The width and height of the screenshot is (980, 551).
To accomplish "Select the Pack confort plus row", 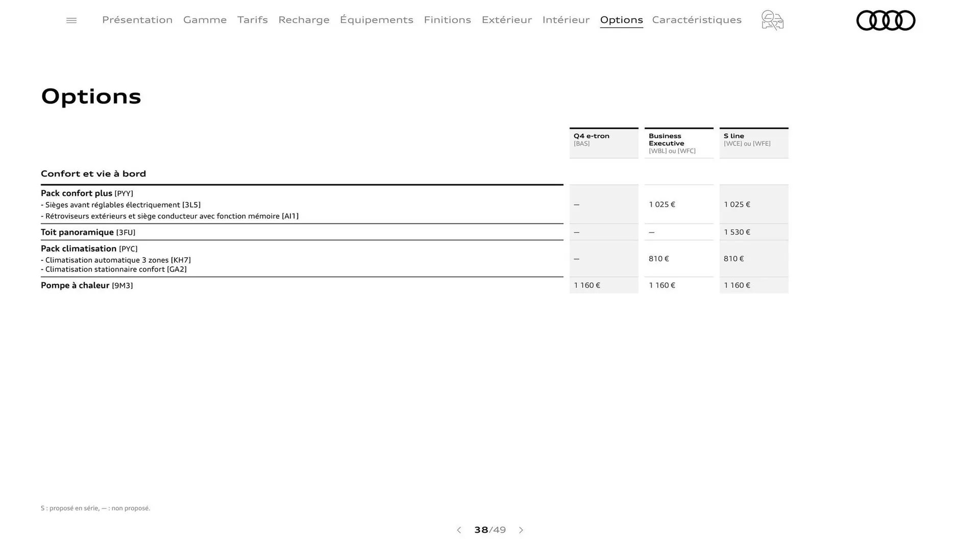I will (87, 193).
